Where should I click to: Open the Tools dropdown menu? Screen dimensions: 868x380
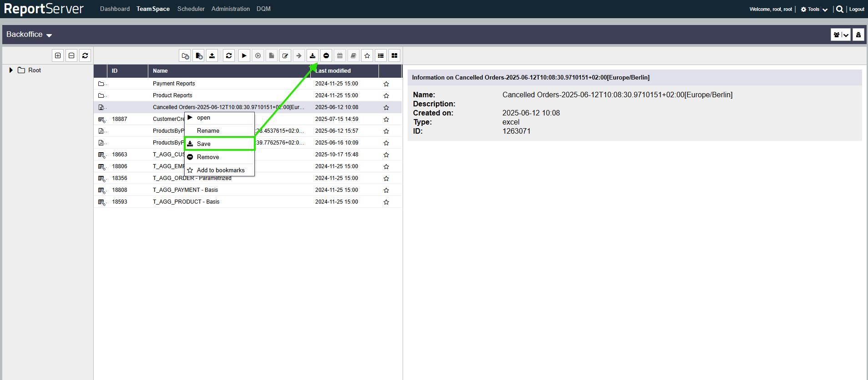814,9
